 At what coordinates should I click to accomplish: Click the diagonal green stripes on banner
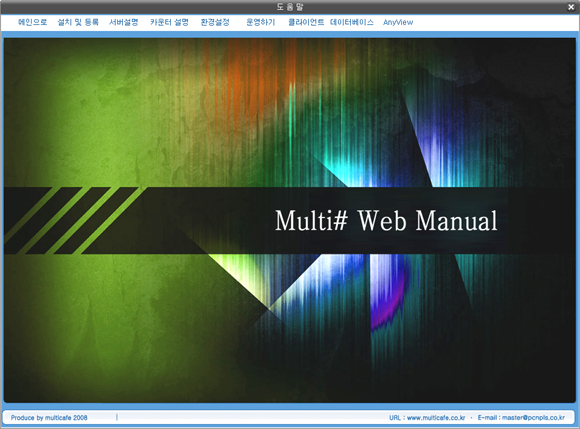point(74,220)
